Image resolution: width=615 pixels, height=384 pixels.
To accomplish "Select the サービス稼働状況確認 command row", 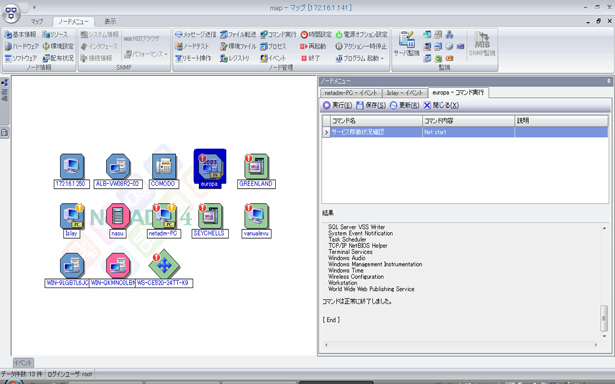I will click(465, 132).
